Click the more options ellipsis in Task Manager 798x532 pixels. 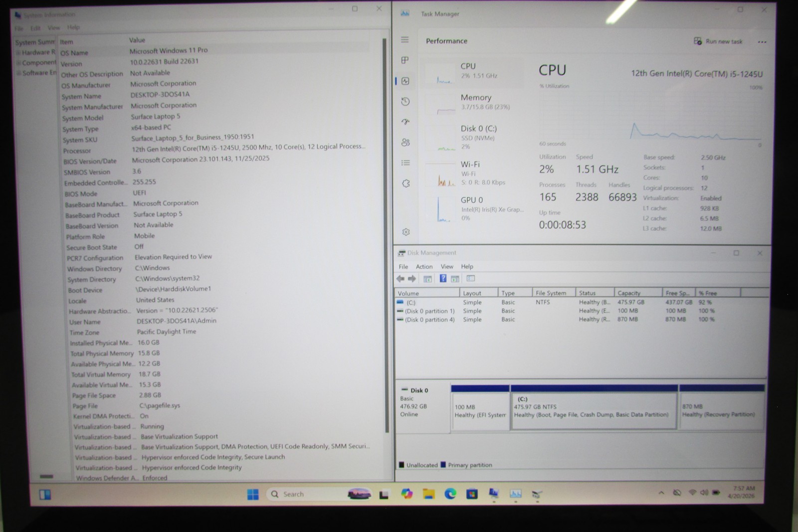(762, 42)
